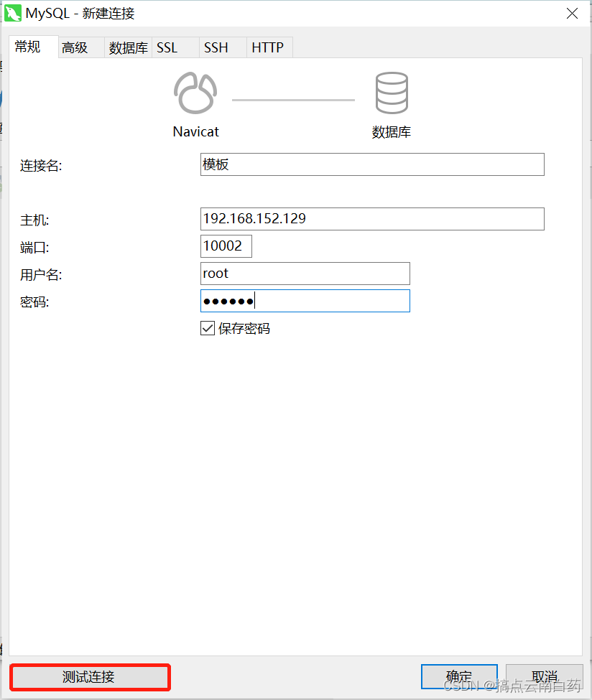Click the Navicat logo icon
Screen dimensions: 592x700
click(x=195, y=93)
